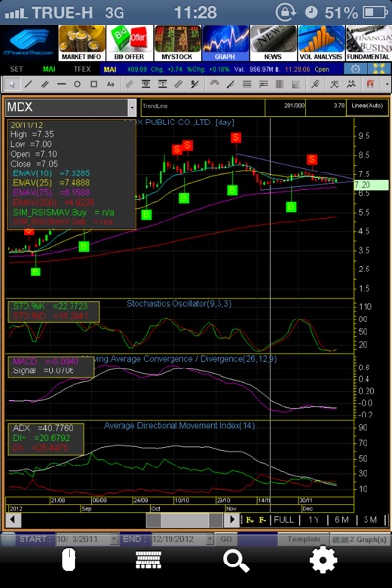This screenshot has height=588, width=392.
Task: Tap the mouse mode icon
Action: 69,560
